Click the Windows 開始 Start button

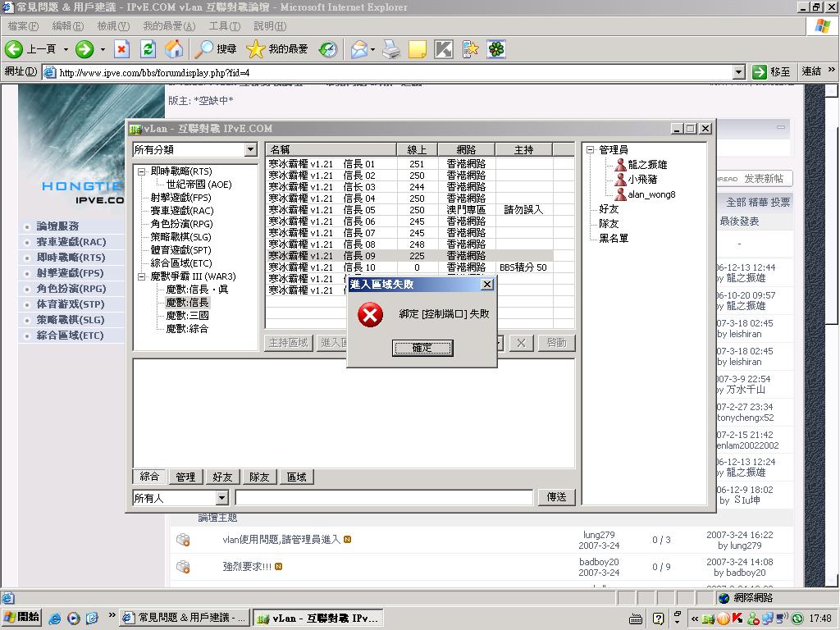point(22,618)
